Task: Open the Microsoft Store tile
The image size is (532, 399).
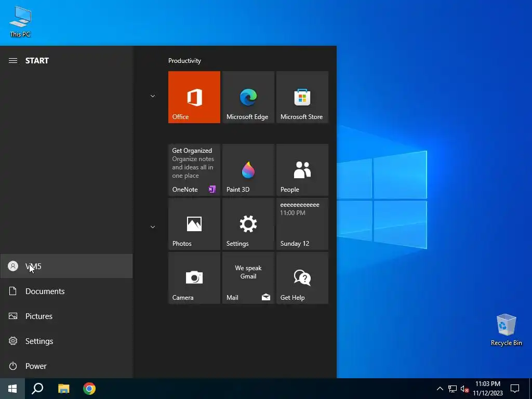Action: [302, 97]
